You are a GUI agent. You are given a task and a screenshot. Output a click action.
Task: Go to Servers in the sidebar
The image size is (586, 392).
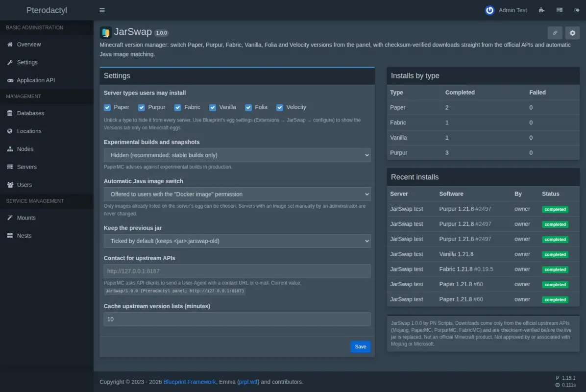coord(47,167)
